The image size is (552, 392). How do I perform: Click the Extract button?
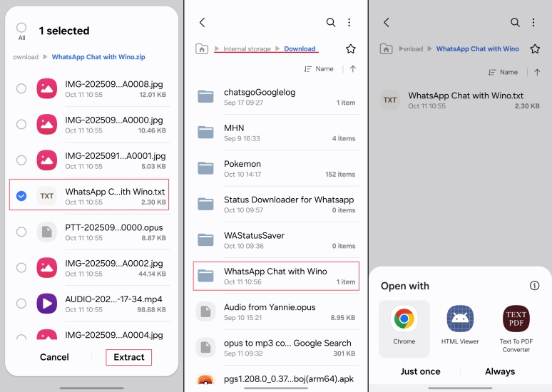pyautogui.click(x=129, y=357)
